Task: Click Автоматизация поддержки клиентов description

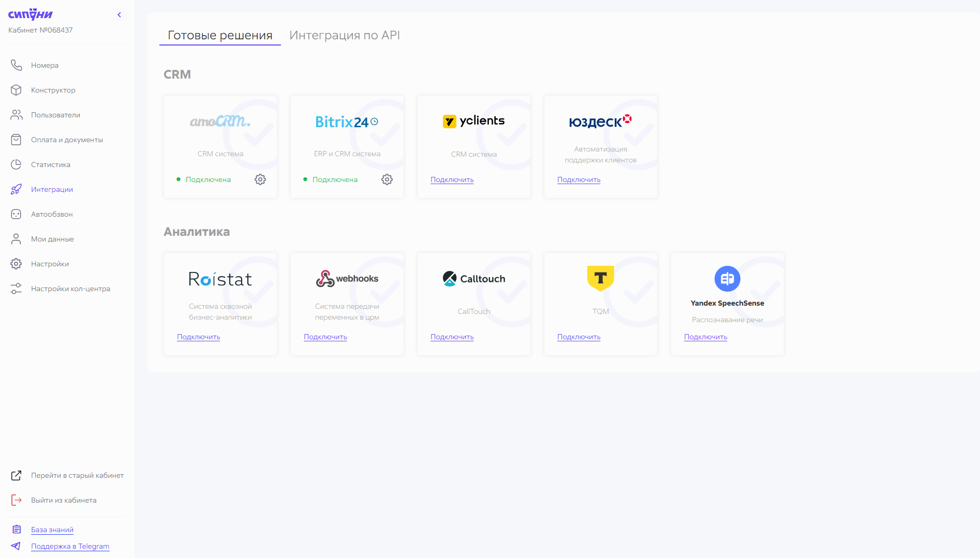Action: tap(601, 155)
